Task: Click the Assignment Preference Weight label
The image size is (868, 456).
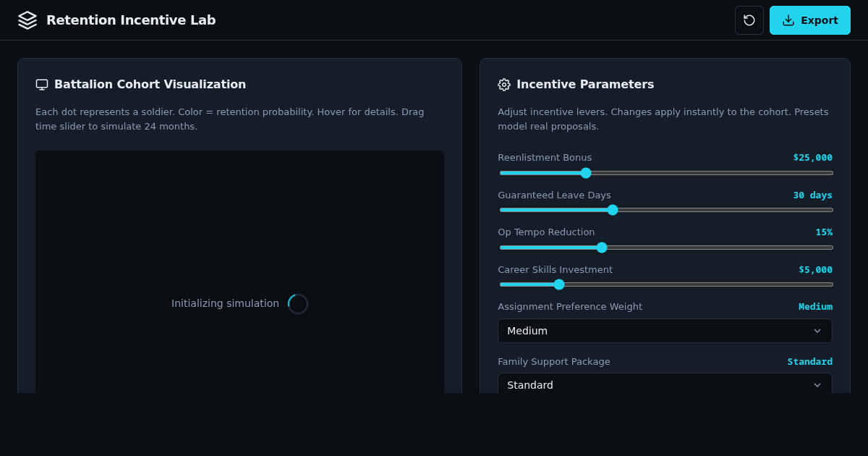Action: coord(570,307)
